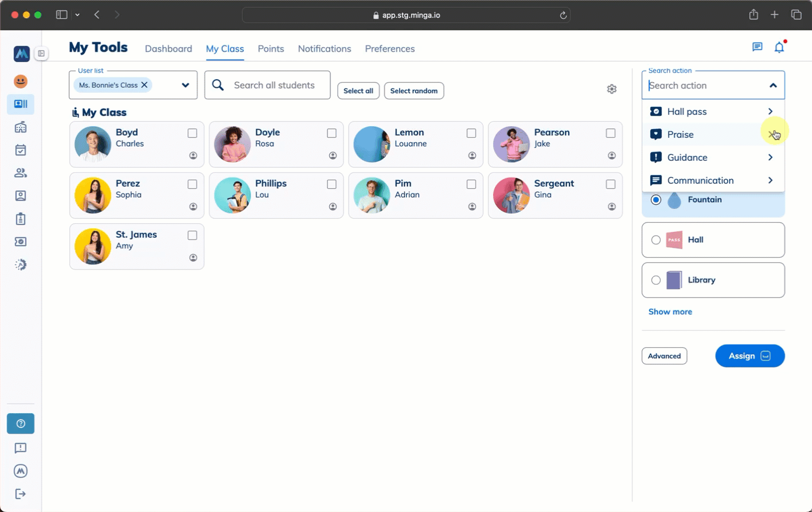
Task: Click the Show more link
Action: point(670,312)
